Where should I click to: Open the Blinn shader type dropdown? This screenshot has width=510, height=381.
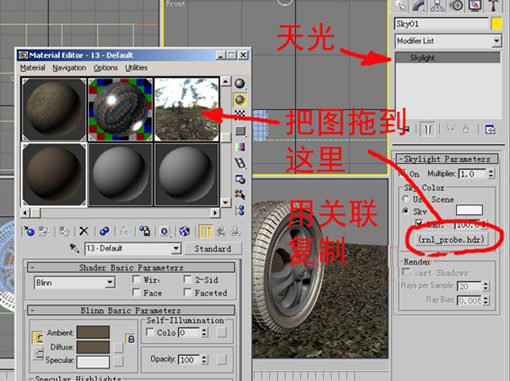coord(110,283)
